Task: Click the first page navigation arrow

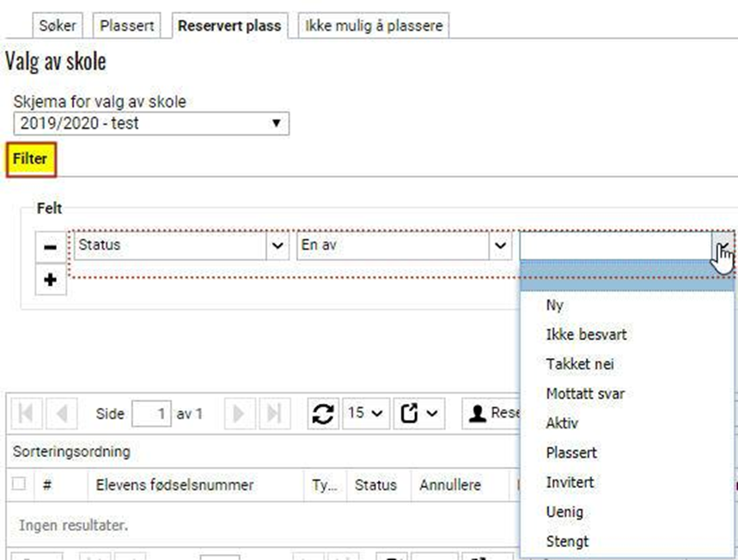Action: coord(26,413)
